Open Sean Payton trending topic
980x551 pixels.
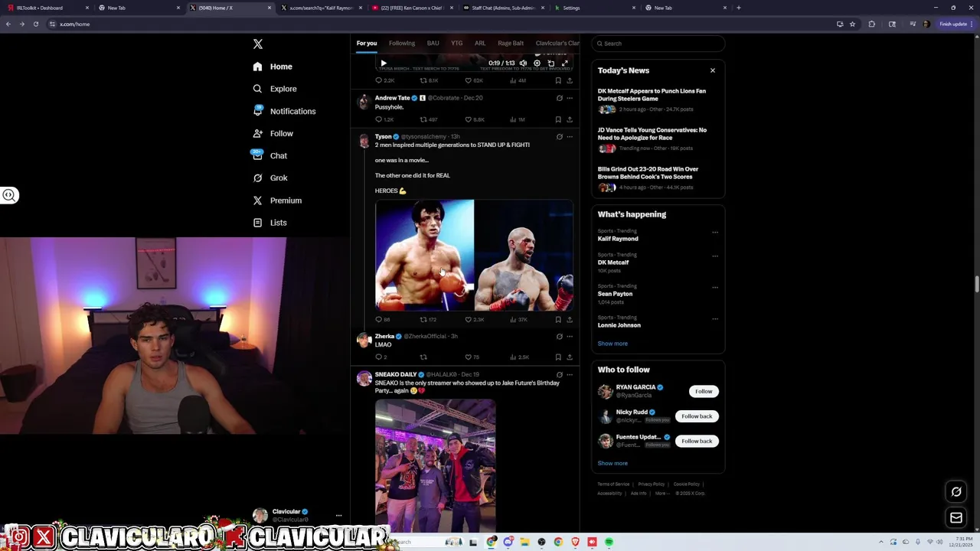point(615,294)
